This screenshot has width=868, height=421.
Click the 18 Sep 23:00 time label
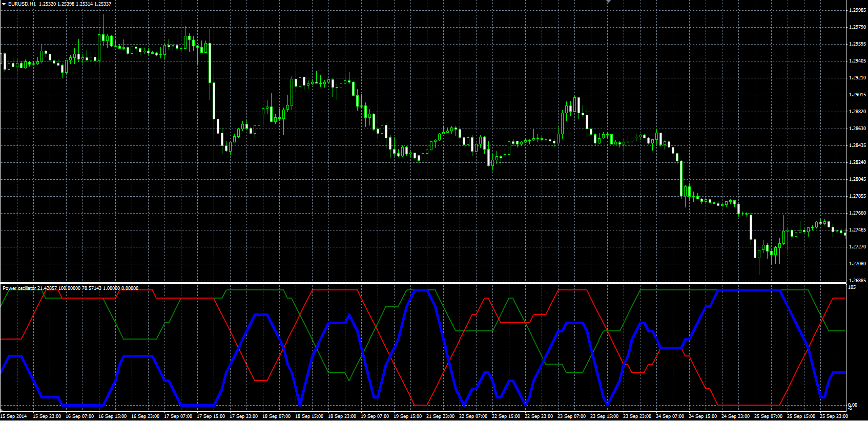342,416
